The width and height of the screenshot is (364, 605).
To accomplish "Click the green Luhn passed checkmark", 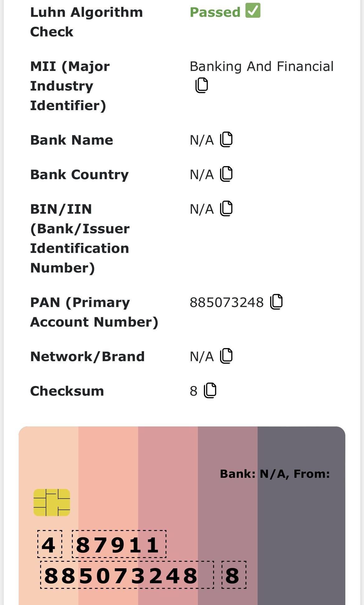I will tap(253, 11).
